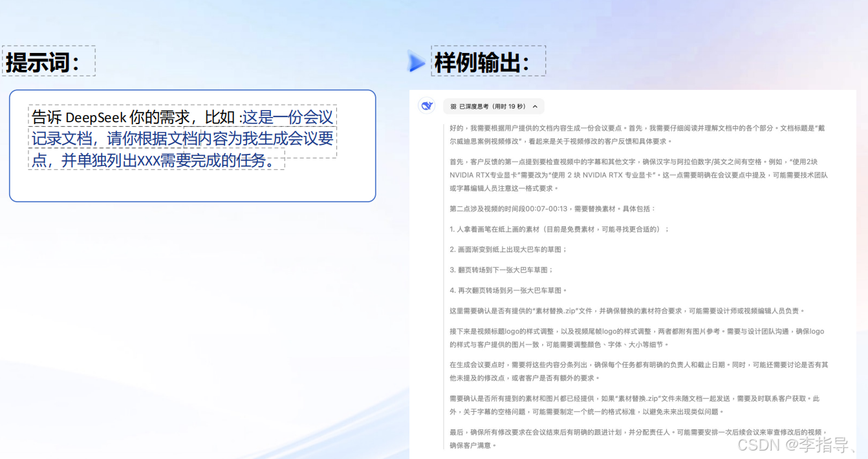Click list item "2. 画面渐变到纸上出现大巴车的草图"

click(508, 250)
